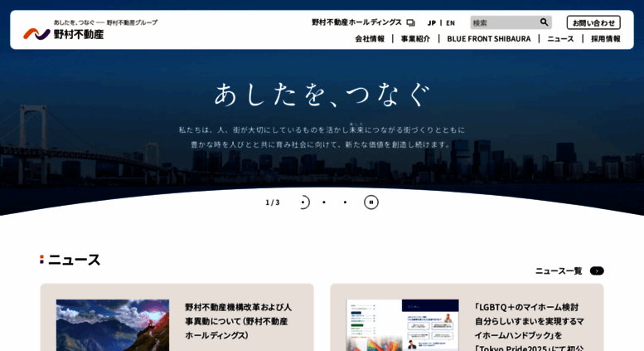Open the LGBTQ handbook news thumbnail

403,325
